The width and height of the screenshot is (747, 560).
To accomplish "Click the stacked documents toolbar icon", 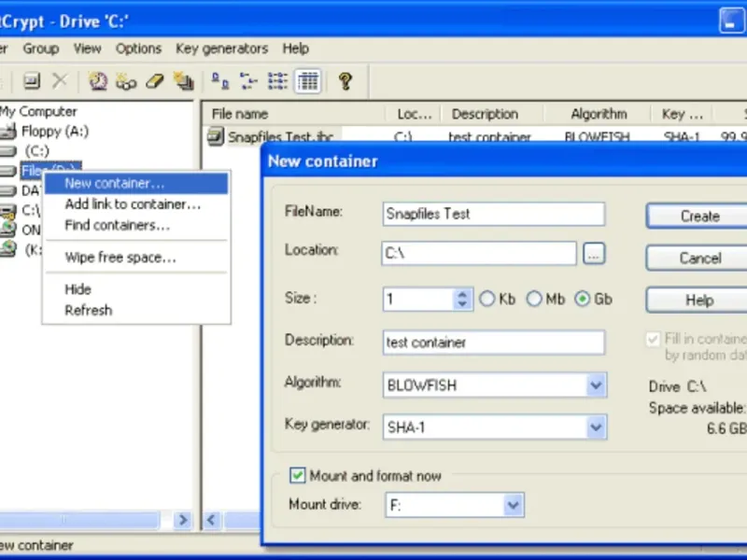I will click(183, 81).
